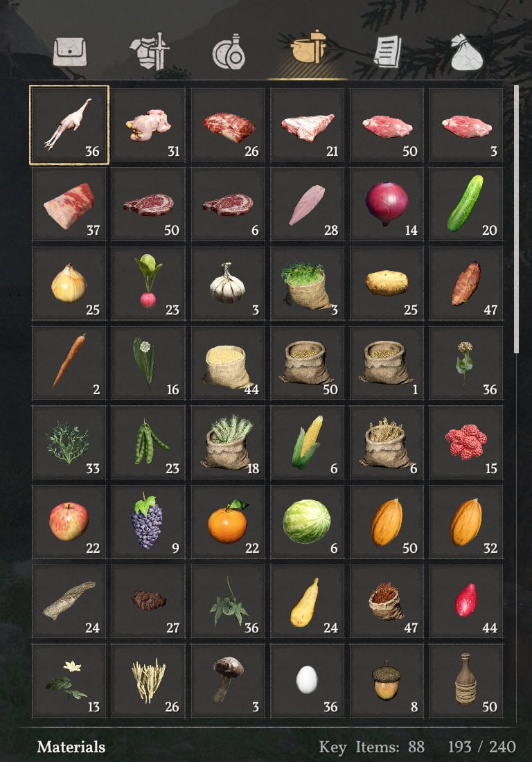The image size is (532, 762).
Task: Open the pouch bag inventory tab
Action: click(x=70, y=52)
